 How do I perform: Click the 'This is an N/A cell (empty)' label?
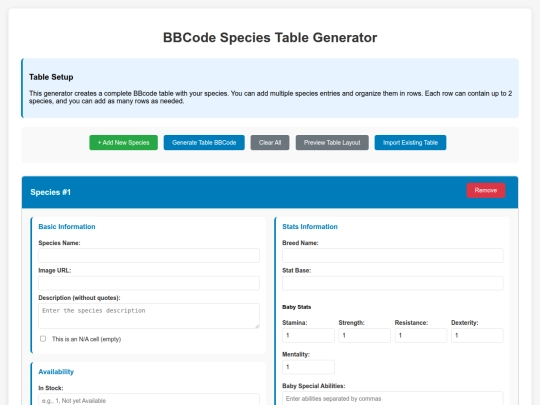click(86, 339)
